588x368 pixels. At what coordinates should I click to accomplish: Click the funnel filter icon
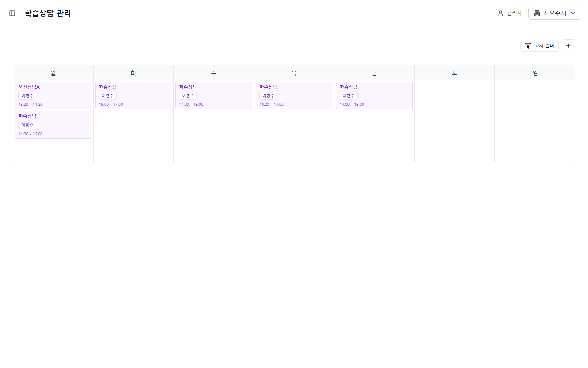[x=528, y=46]
